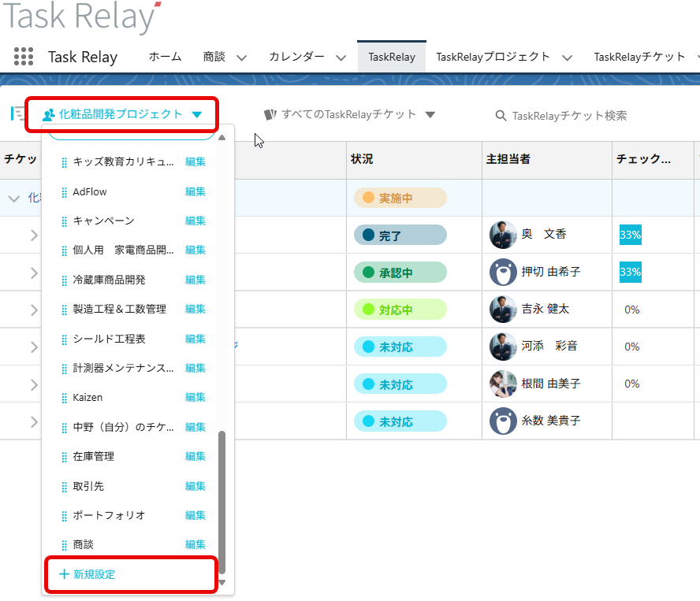Click the drag handle for 冷蔵庫商品開発
This screenshot has width=700, height=601.
click(x=65, y=280)
